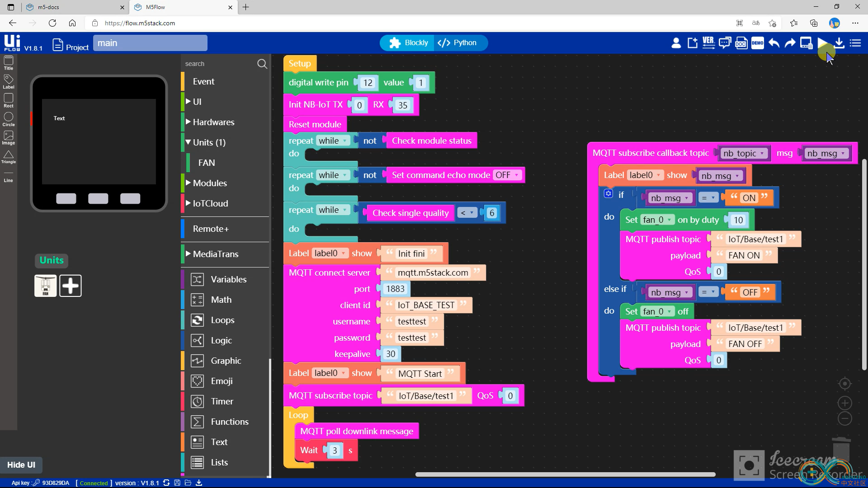Click the save icon in status bar
Image resolution: width=868 pixels, height=488 pixels.
[177, 483]
